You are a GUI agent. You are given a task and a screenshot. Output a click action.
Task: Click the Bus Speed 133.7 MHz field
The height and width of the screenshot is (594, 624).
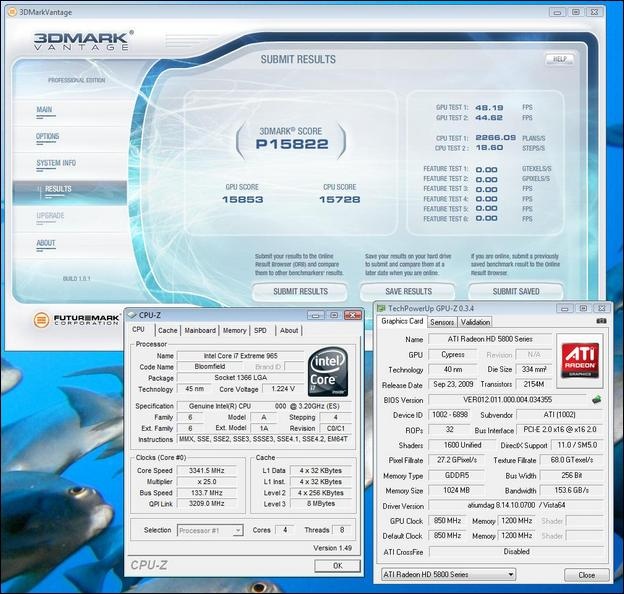point(207,493)
